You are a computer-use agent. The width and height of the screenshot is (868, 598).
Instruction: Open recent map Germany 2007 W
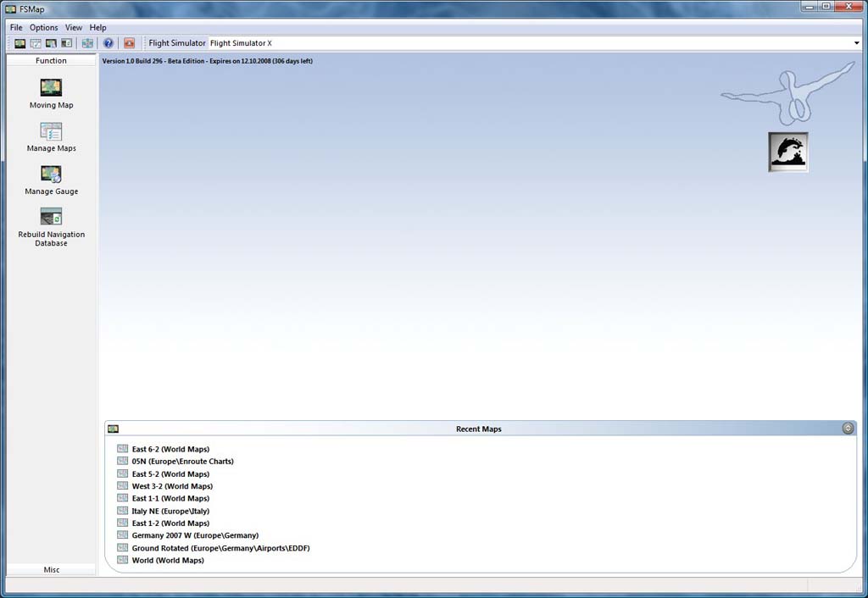[195, 535]
